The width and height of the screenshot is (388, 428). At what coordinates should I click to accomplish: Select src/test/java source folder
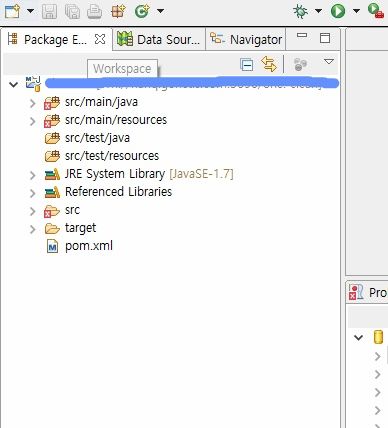pos(97,138)
